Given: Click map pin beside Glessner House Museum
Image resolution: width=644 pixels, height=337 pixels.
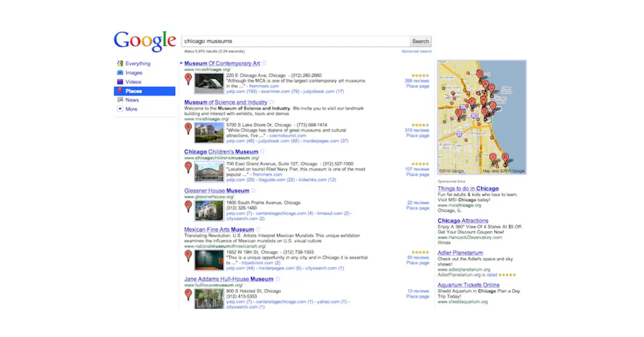Looking at the screenshot, I should click(x=188, y=207).
